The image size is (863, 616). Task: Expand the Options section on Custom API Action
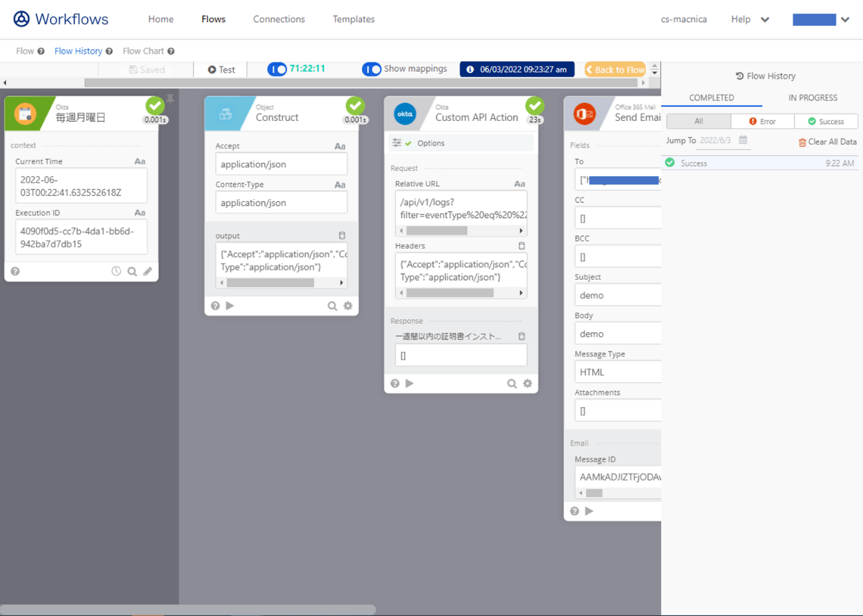coord(460,143)
